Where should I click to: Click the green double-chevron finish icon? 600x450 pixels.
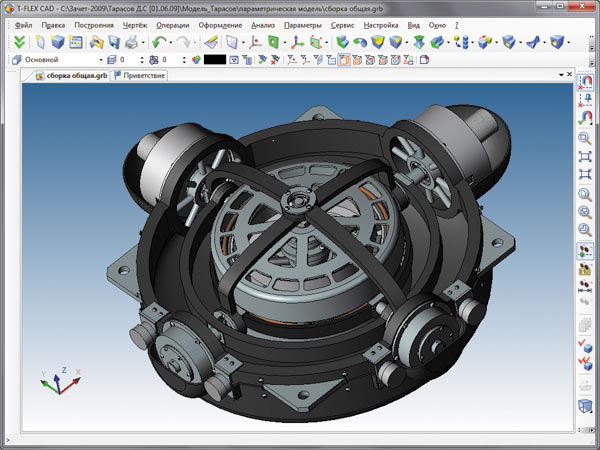pos(19,42)
